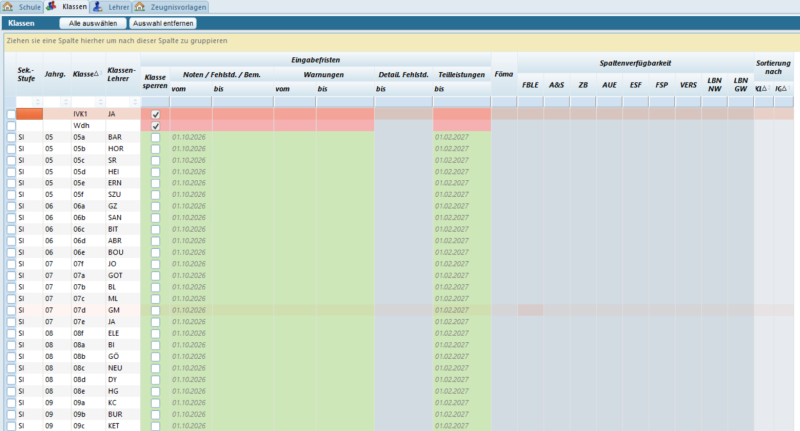Click the AUE column header
The image size is (800, 431).
pyautogui.click(x=609, y=85)
